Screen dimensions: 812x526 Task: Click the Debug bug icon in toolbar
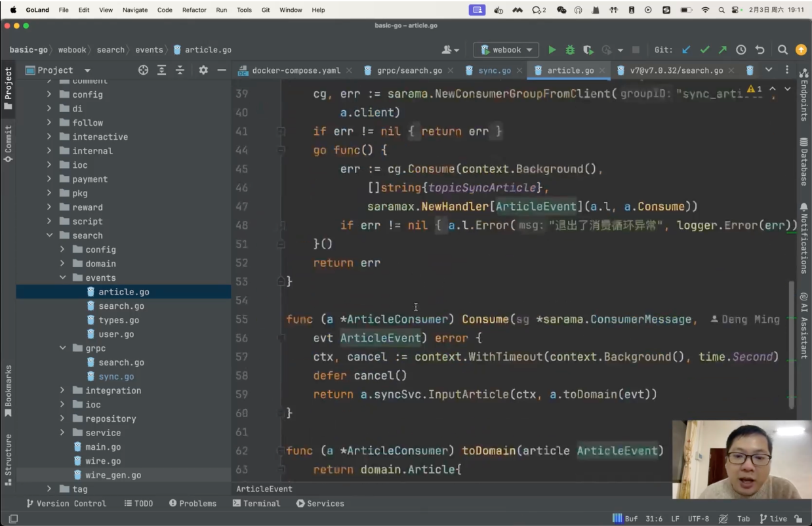570,50
